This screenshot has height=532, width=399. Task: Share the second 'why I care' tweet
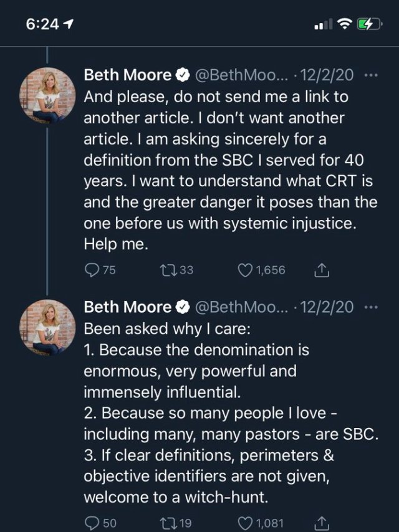tap(322, 523)
